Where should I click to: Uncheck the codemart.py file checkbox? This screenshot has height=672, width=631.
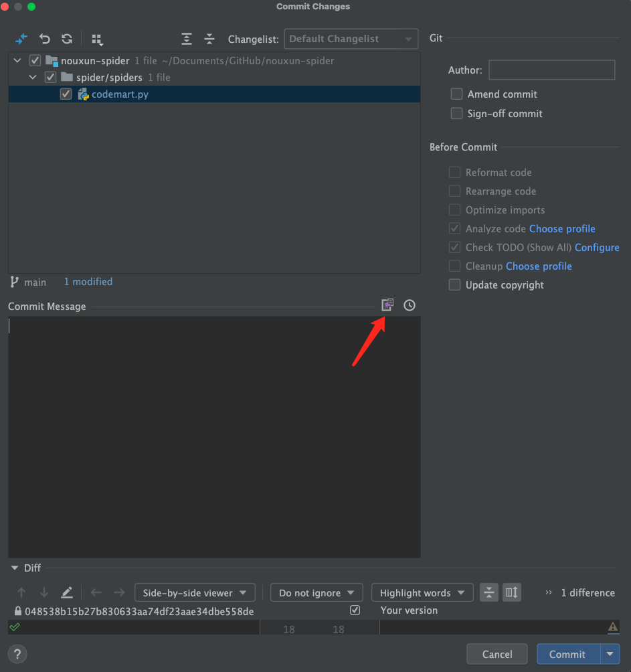(66, 94)
